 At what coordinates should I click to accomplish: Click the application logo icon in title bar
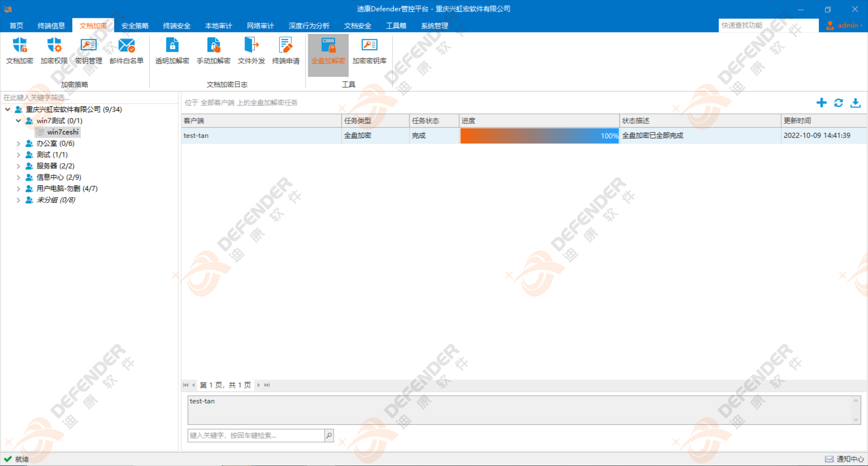coord(8,9)
